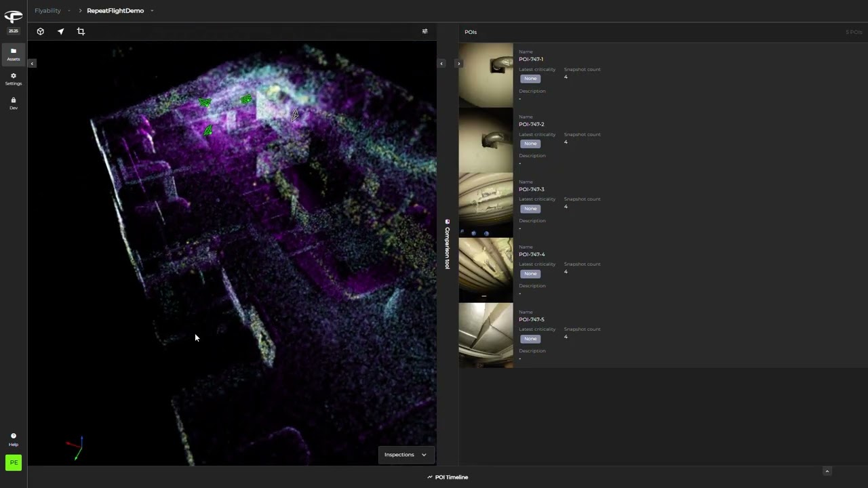Click the None criticality badge for POI-747-1
Screen dimensions: 868x488
[530, 79]
